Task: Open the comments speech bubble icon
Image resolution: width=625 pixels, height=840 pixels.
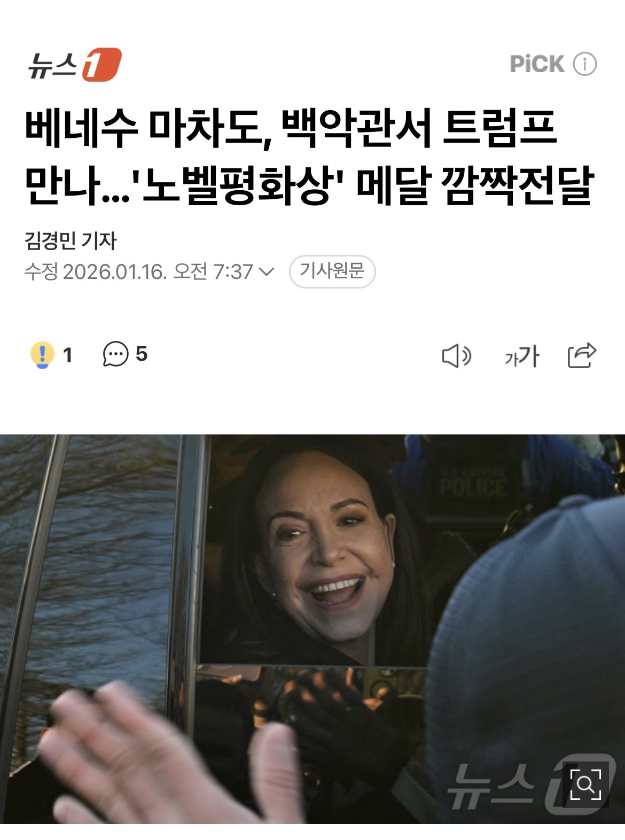Action: click(115, 354)
